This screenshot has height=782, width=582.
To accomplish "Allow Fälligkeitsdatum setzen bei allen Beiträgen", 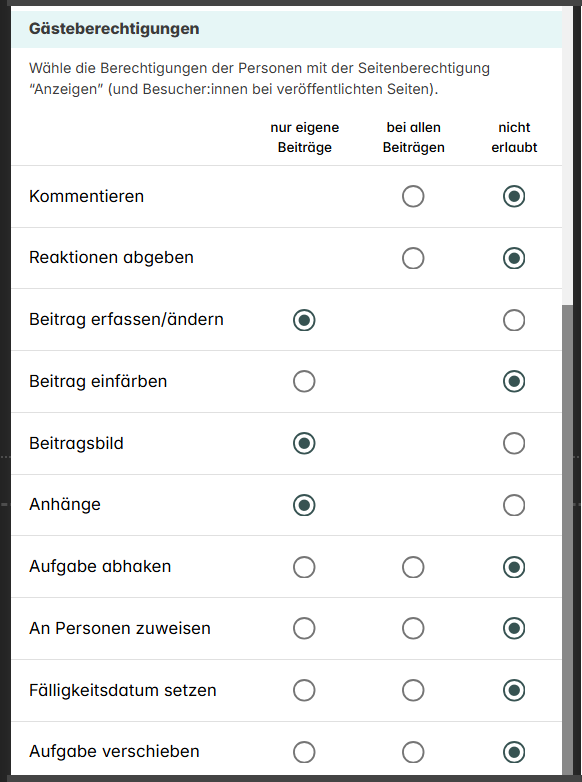I will 413,691.
